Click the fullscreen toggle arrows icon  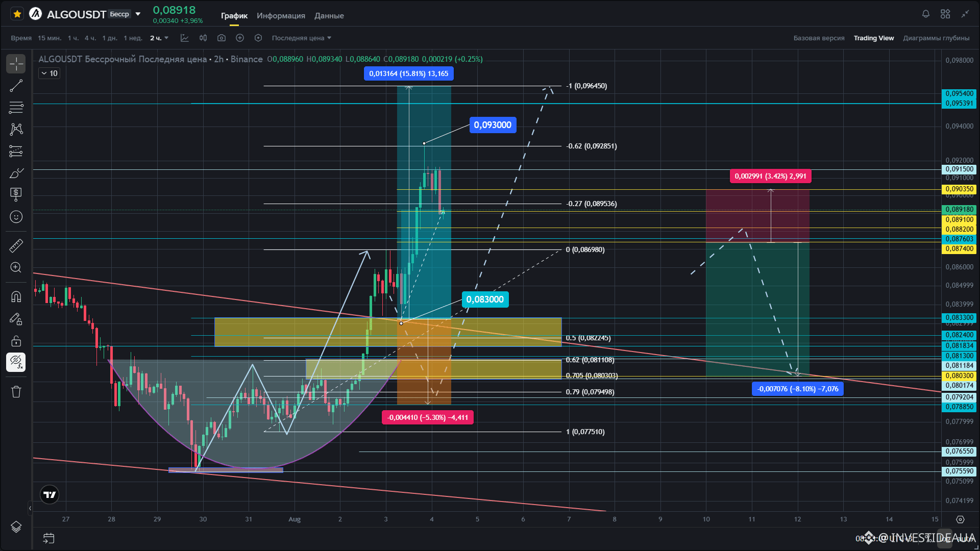click(x=965, y=14)
